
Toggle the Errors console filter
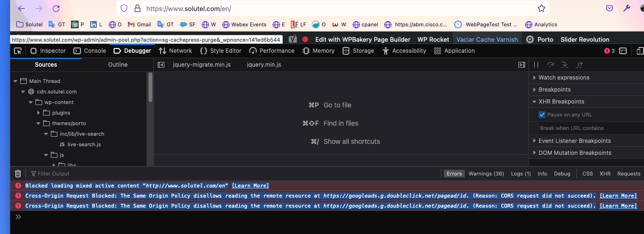(x=454, y=174)
